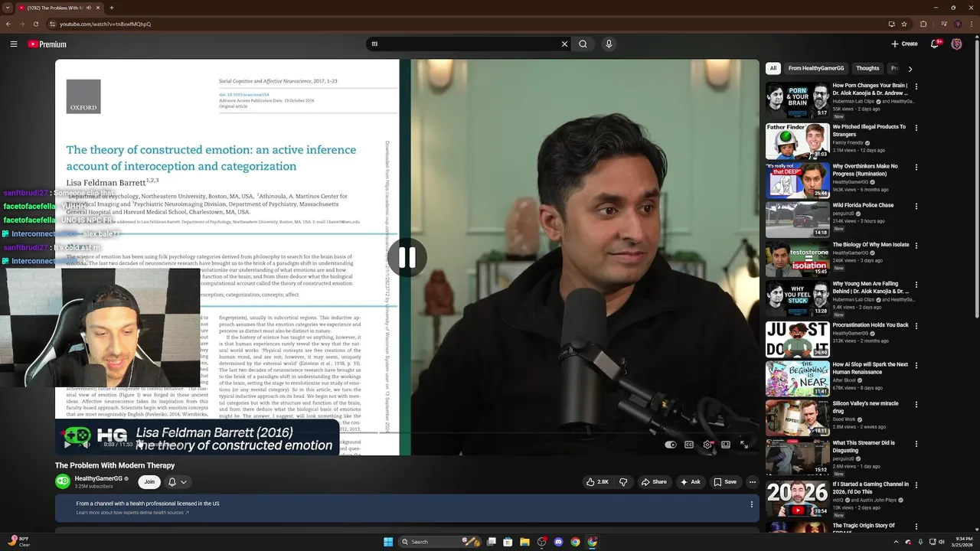980x551 pixels.
Task: Click the Chrome address bar URL
Action: [x=105, y=24]
